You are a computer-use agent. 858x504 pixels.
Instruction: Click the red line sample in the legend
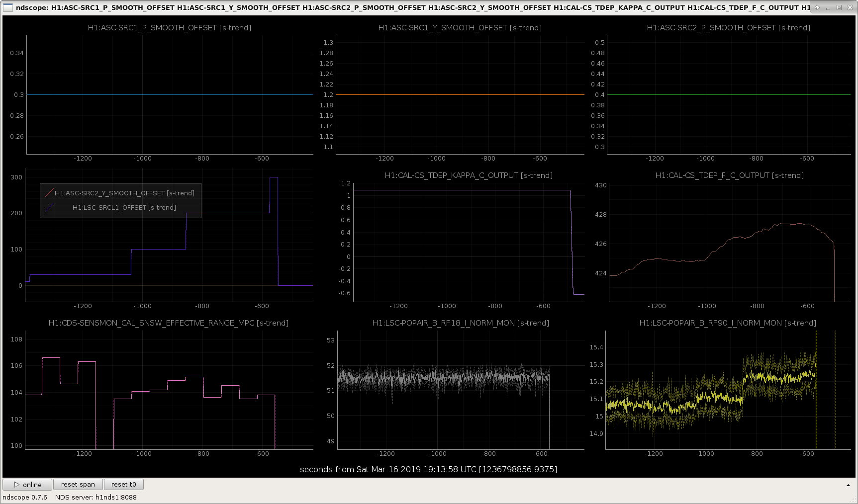[x=49, y=193]
